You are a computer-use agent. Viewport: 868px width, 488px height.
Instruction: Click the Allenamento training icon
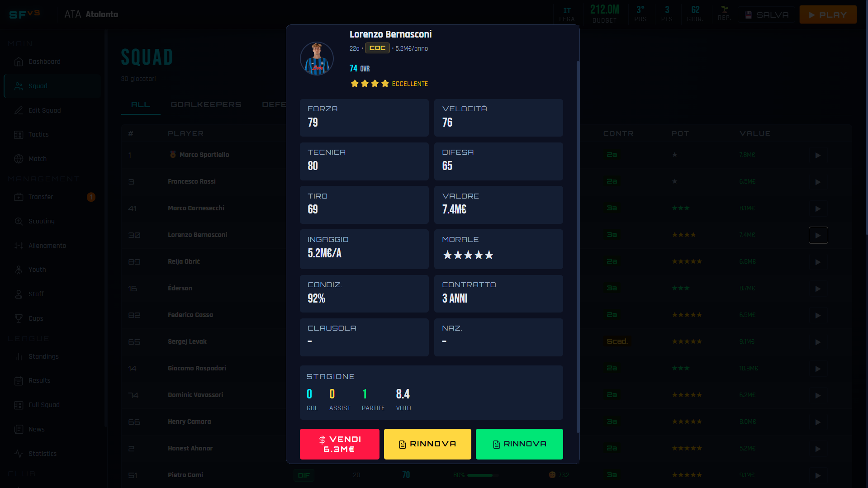tap(19, 246)
